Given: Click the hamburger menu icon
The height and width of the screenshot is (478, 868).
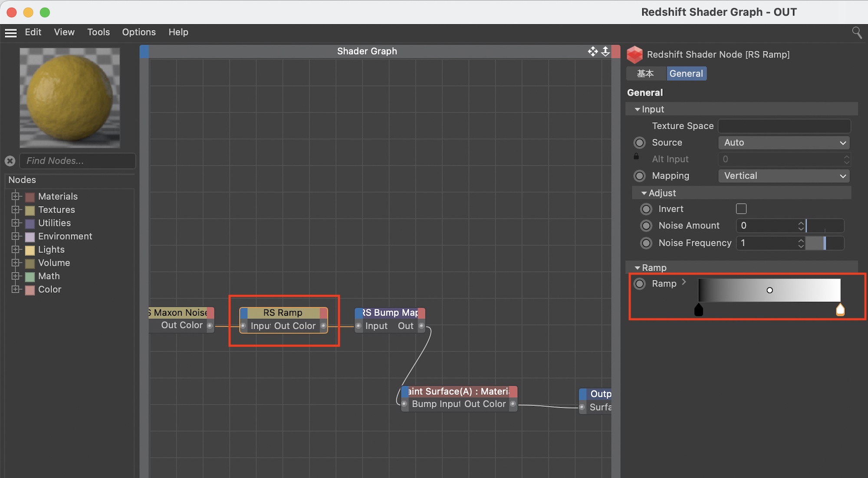Looking at the screenshot, I should (10, 33).
